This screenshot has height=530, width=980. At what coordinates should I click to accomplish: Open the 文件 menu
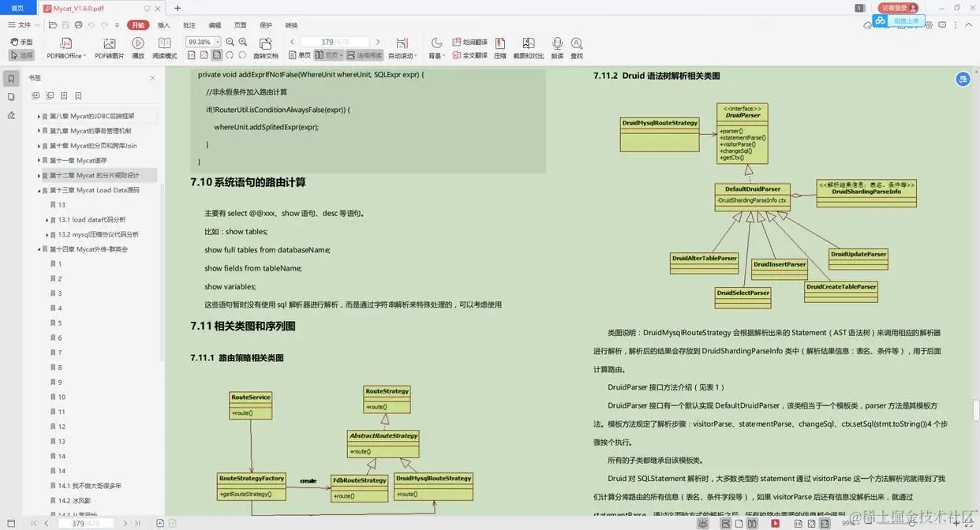(20, 25)
